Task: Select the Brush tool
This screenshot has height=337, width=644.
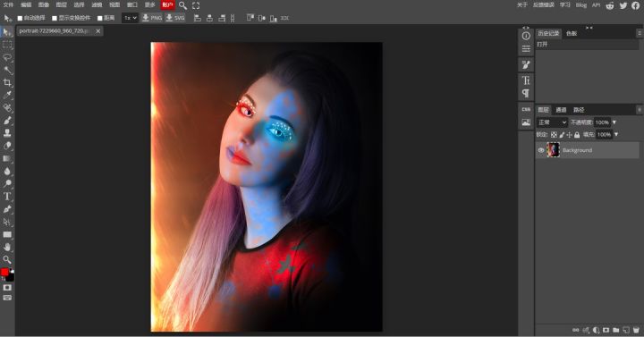Action: coord(7,121)
